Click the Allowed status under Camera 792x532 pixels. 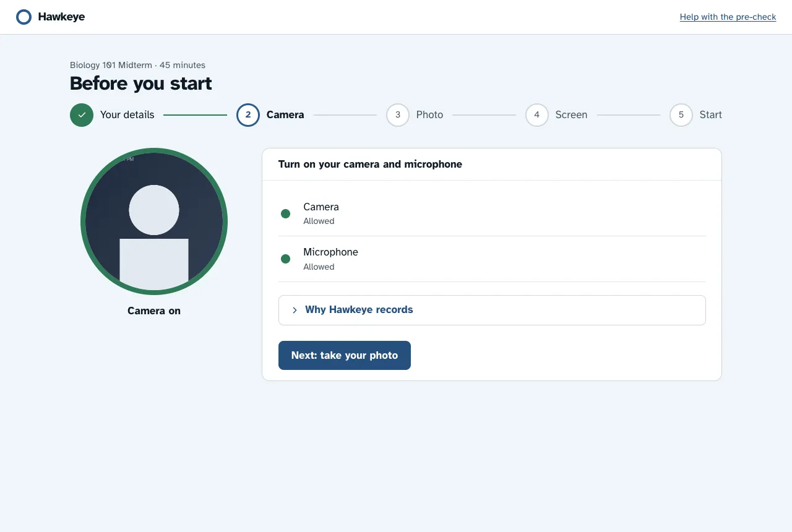tap(319, 221)
